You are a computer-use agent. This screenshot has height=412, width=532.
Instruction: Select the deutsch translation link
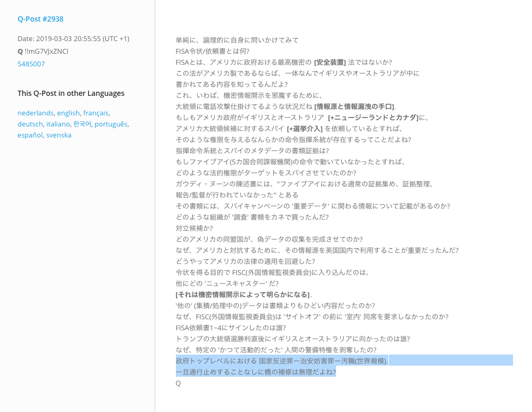[30, 124]
